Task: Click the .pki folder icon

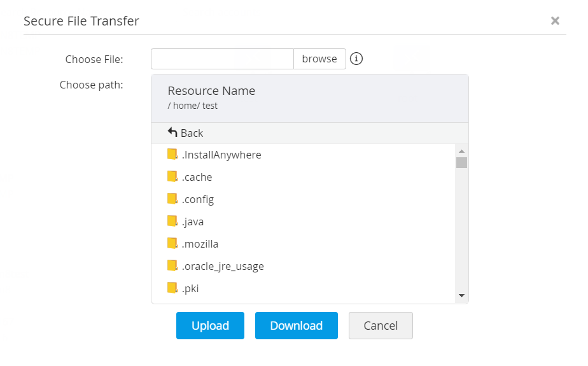Action: 172,288
